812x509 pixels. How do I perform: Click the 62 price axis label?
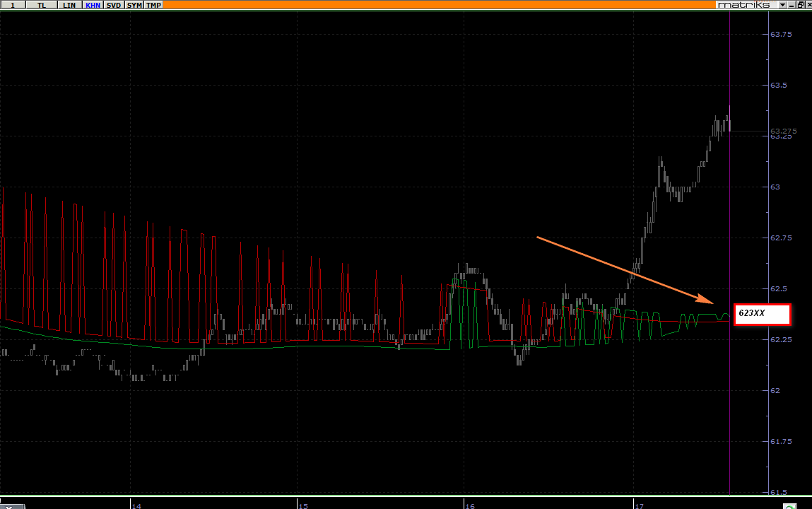[775, 390]
